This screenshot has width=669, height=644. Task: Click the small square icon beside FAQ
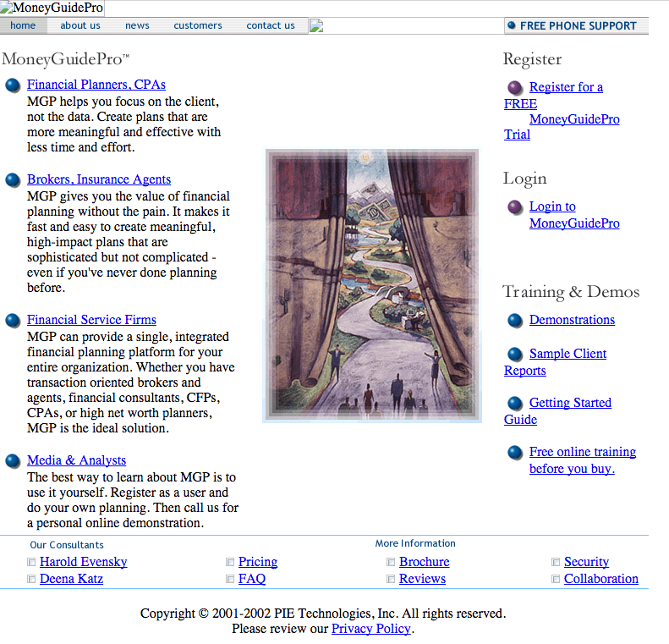pos(230,579)
